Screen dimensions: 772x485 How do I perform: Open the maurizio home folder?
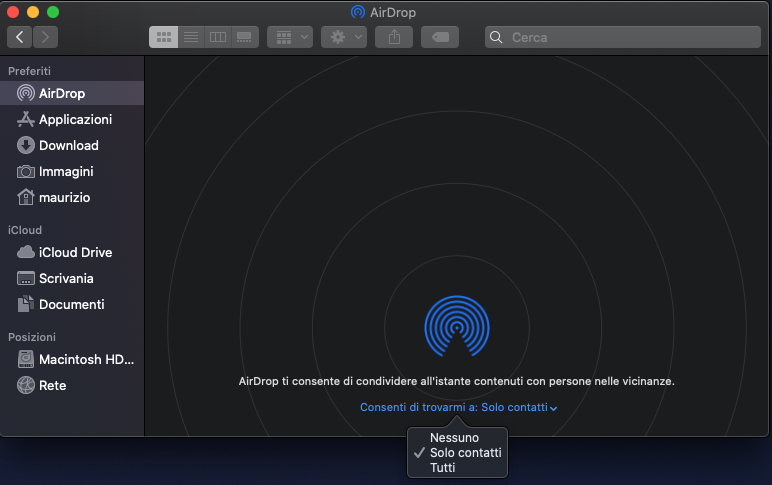click(72, 197)
